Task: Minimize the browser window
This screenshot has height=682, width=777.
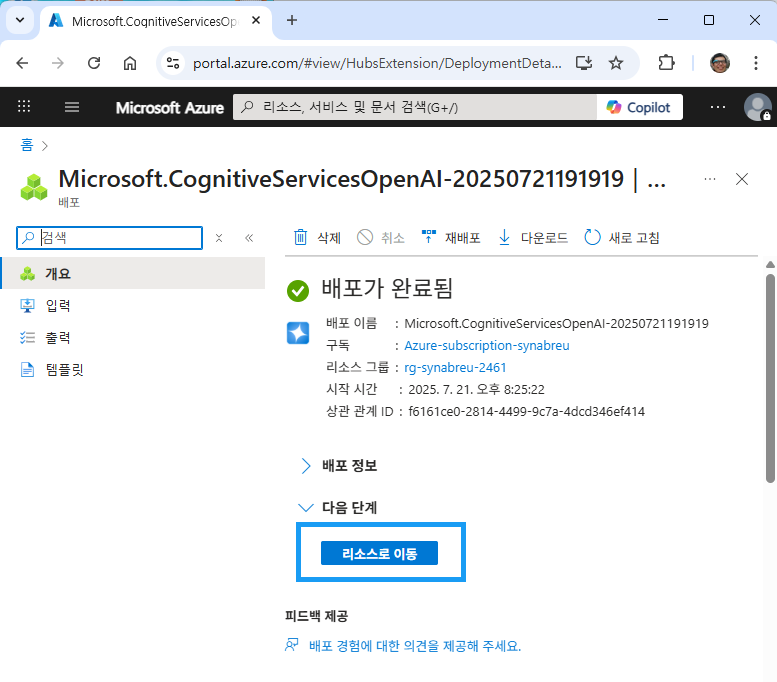Action: point(663,20)
